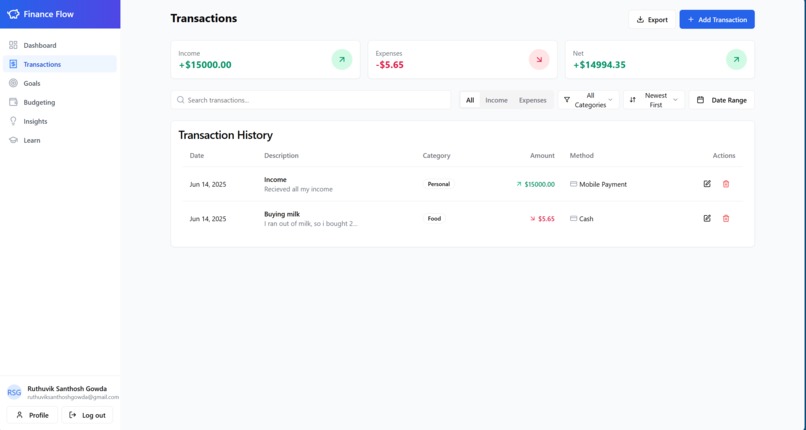Open Dashboard from the sidebar
Screen dimensions: 806x430
60,45
